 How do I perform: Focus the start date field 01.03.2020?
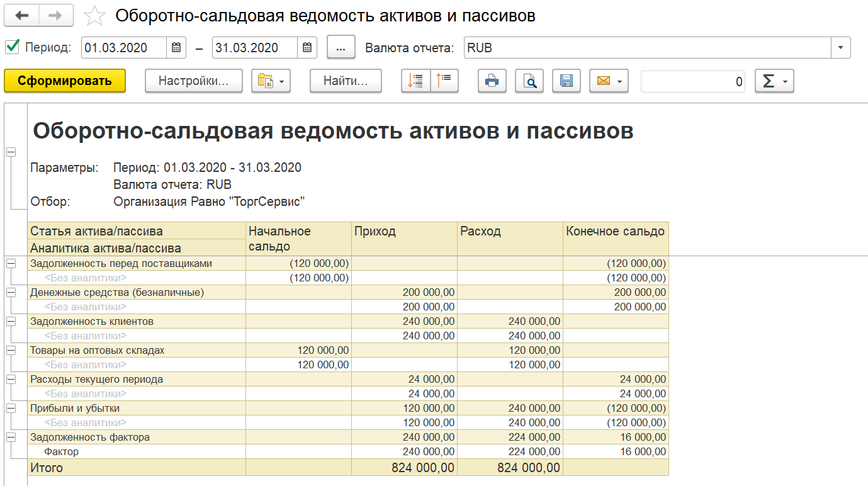(124, 48)
